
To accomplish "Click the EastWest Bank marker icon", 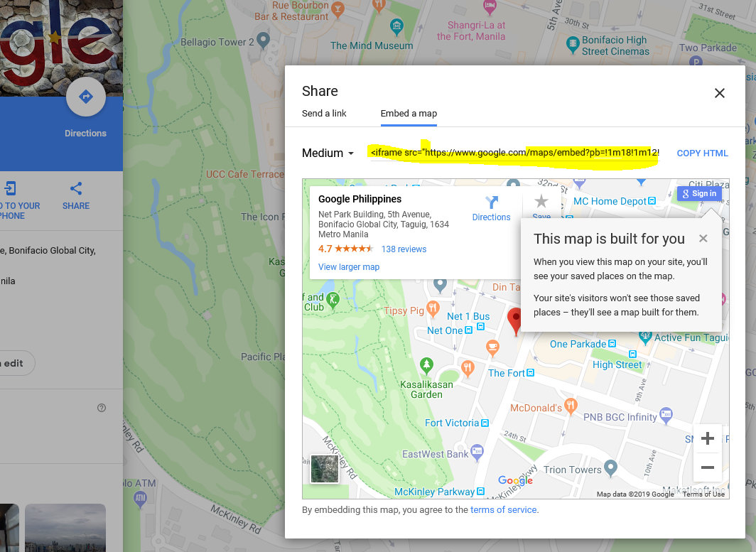I will (x=477, y=453).
